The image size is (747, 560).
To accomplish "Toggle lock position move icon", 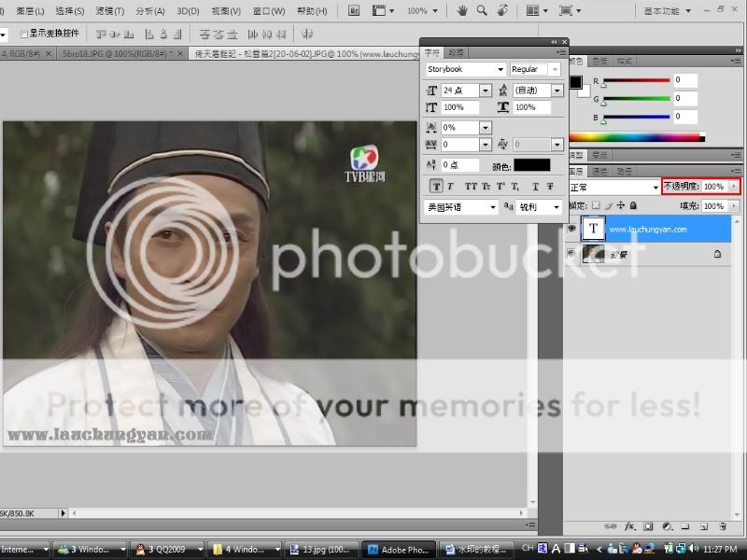I will coord(621,205).
